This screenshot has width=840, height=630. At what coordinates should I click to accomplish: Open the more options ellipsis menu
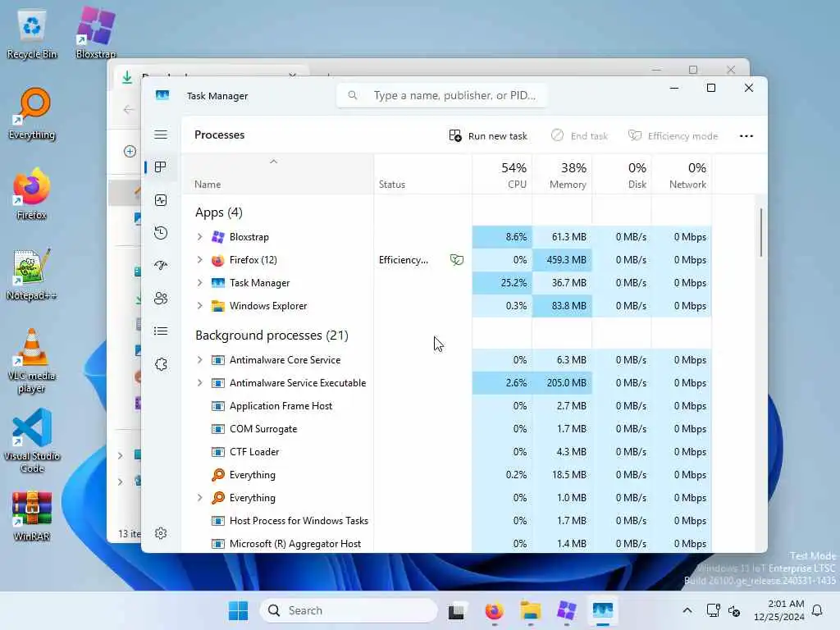(x=746, y=136)
